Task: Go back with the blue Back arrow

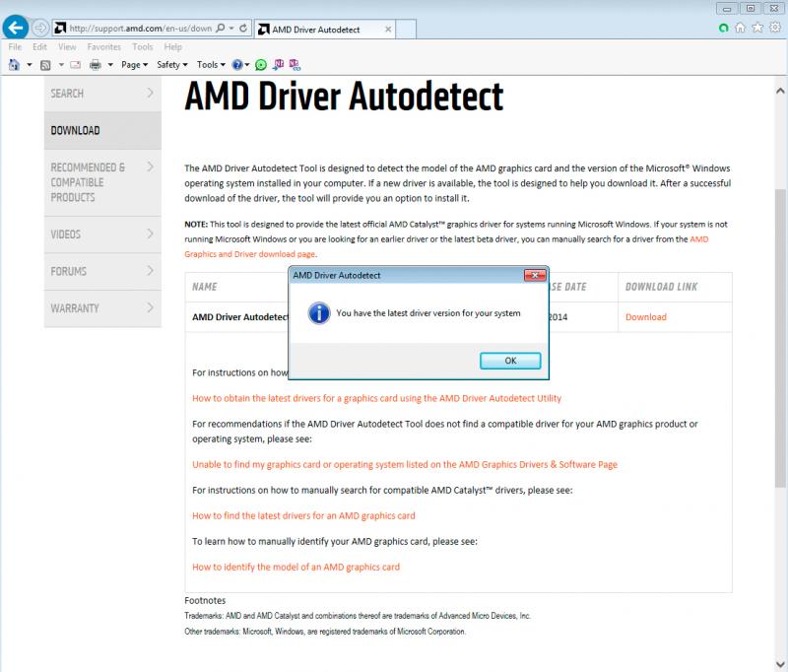Action: [x=15, y=28]
